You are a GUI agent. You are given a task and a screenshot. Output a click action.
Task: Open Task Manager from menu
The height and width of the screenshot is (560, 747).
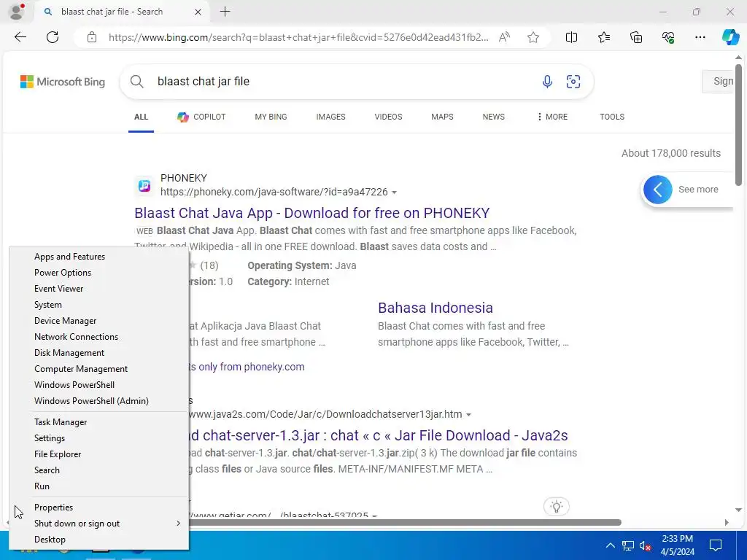[98, 422]
